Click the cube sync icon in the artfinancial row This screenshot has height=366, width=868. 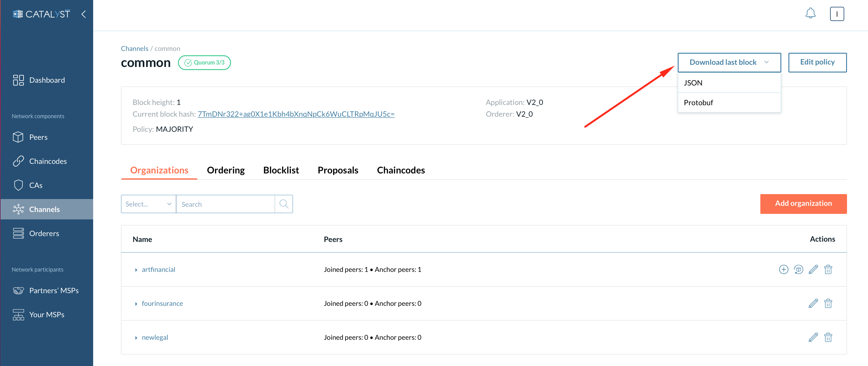pyautogui.click(x=799, y=269)
